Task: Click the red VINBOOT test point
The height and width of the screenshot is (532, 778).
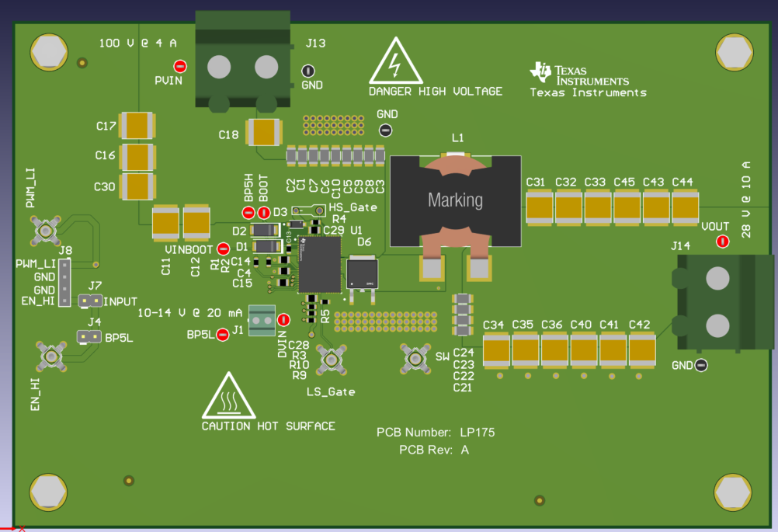Action: (x=222, y=249)
